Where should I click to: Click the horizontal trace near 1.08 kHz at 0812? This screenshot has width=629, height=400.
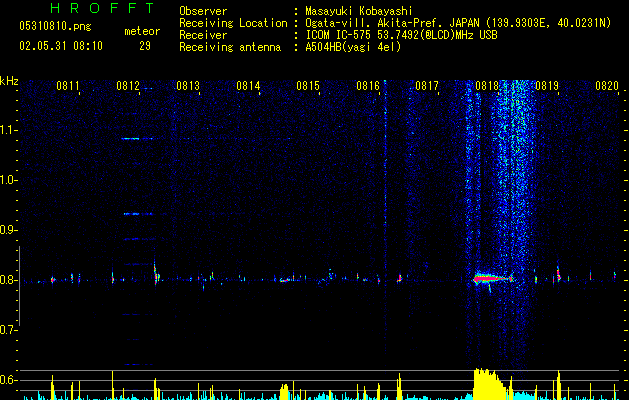(137, 139)
